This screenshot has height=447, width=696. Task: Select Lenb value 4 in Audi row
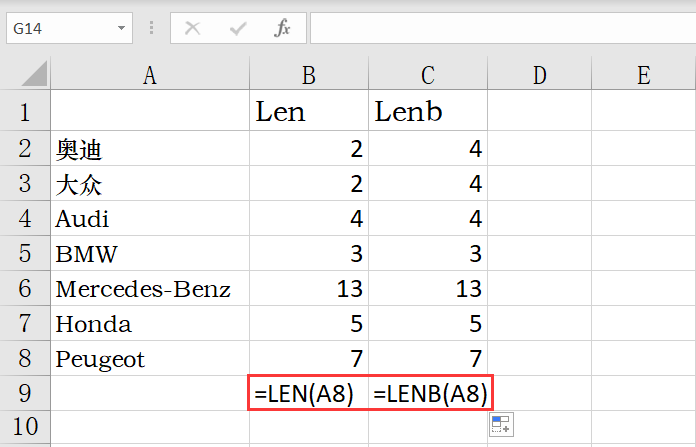point(428,218)
